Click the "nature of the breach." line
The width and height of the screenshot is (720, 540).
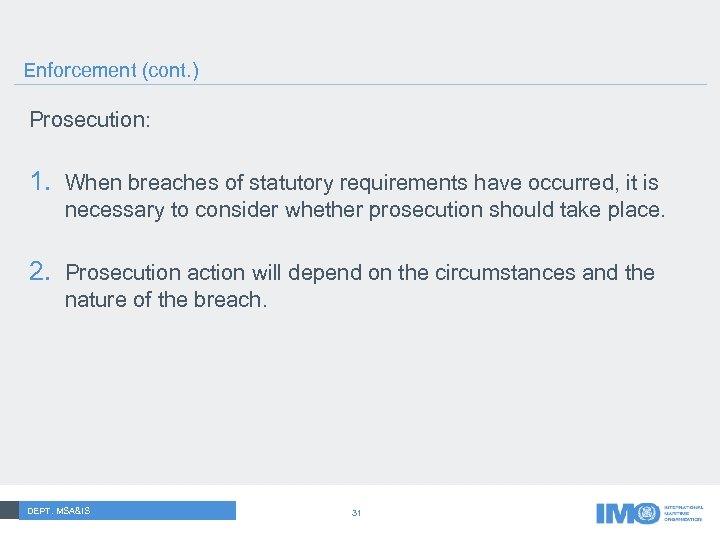166,300
